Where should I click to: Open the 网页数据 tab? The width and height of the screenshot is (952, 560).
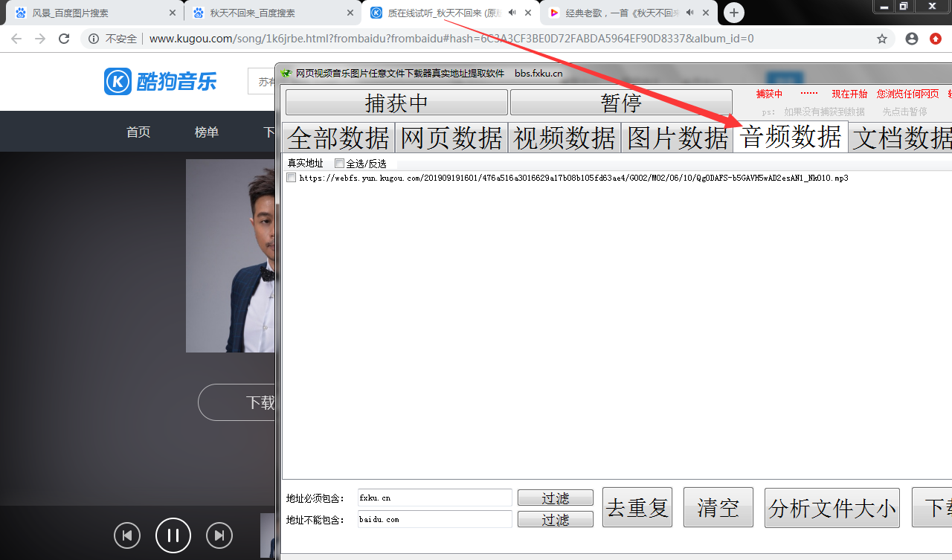[451, 138]
